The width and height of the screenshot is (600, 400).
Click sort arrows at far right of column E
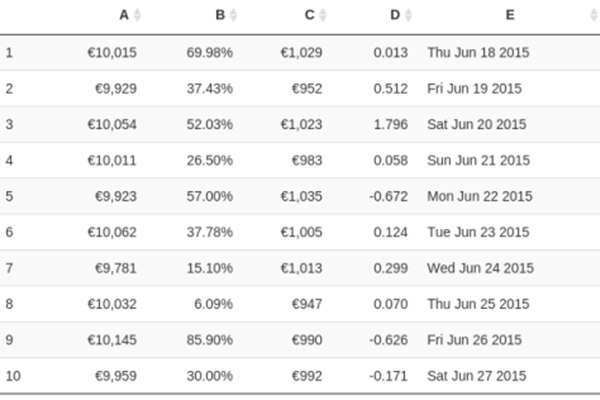click(x=593, y=15)
